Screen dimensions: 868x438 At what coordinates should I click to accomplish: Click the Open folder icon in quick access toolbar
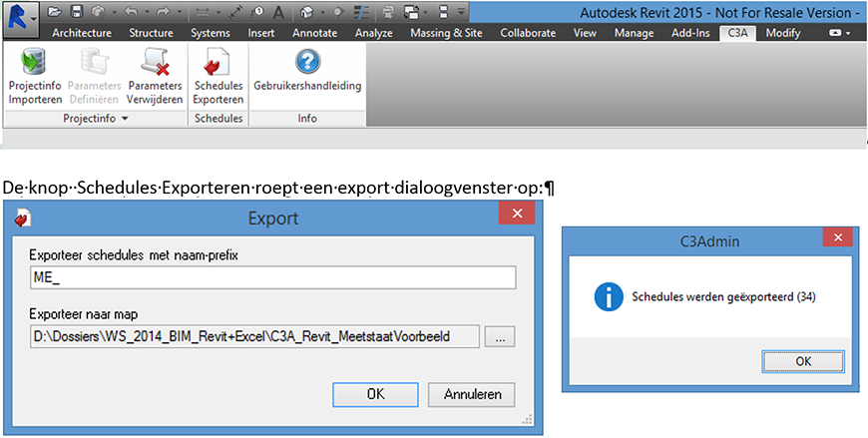(54, 12)
